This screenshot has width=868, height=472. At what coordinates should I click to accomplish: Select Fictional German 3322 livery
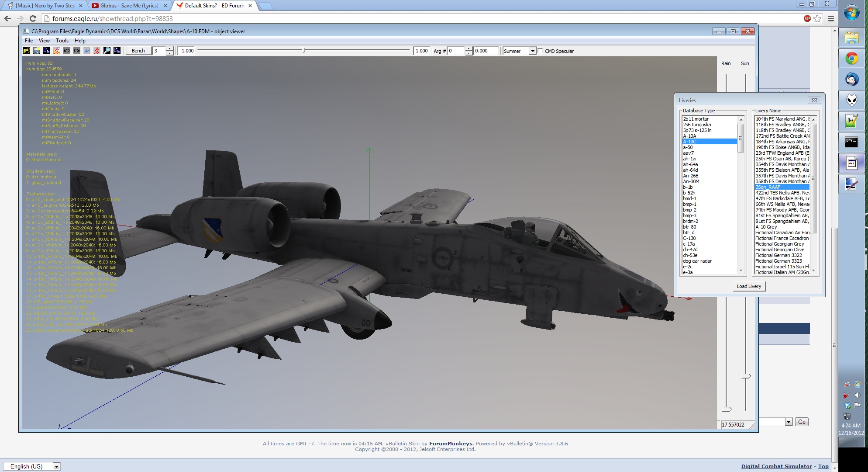[x=782, y=255]
